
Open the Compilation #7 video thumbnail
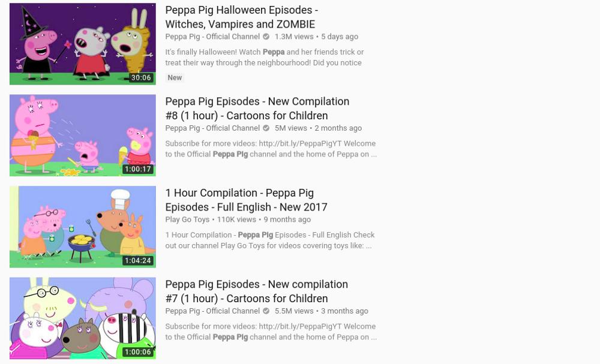pyautogui.click(x=83, y=318)
